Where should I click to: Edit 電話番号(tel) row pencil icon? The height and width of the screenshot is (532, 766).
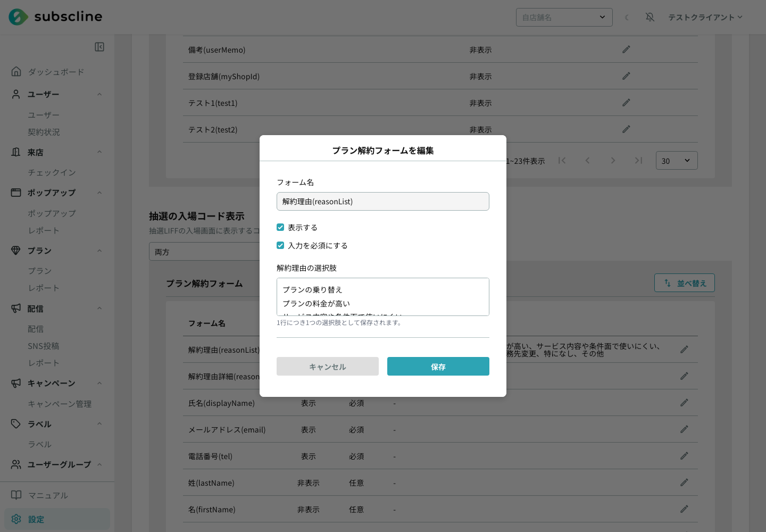[x=684, y=456]
